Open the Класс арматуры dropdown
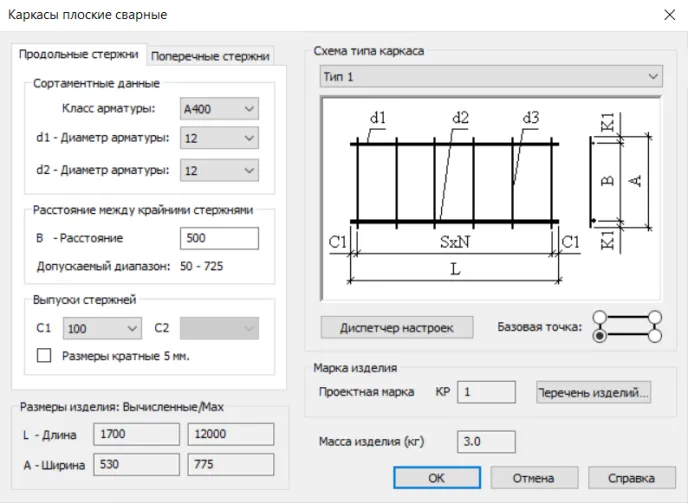The height and width of the screenshot is (503, 688). click(219, 108)
